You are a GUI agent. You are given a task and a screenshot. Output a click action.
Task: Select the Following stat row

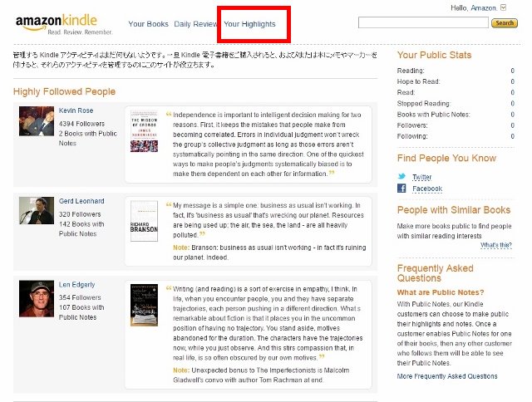tap(456, 136)
